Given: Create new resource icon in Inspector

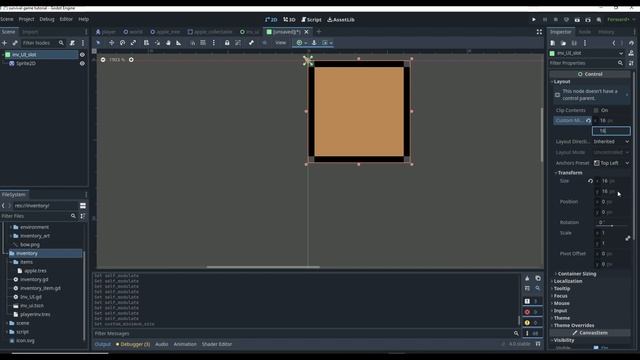Looking at the screenshot, I should click(x=553, y=43).
